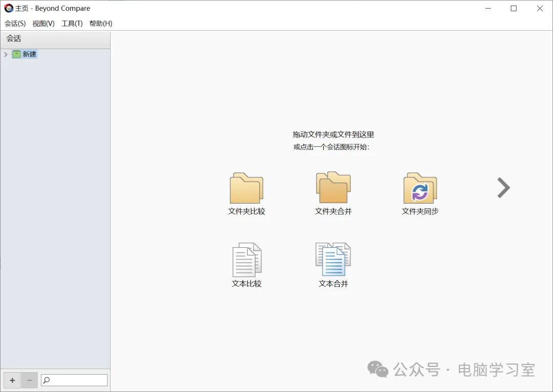
Task: Click the Beyond Compare app logo in title bar
Action: click(9, 8)
